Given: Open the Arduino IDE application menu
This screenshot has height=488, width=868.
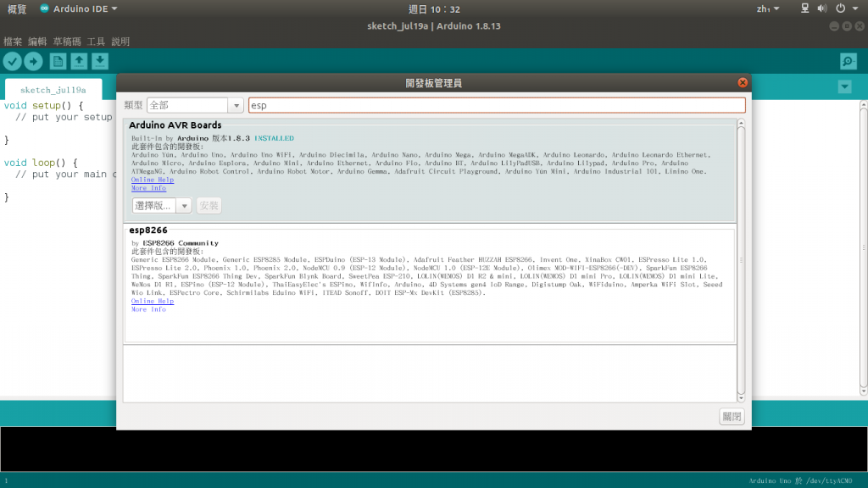Looking at the screenshot, I should tap(79, 8).
